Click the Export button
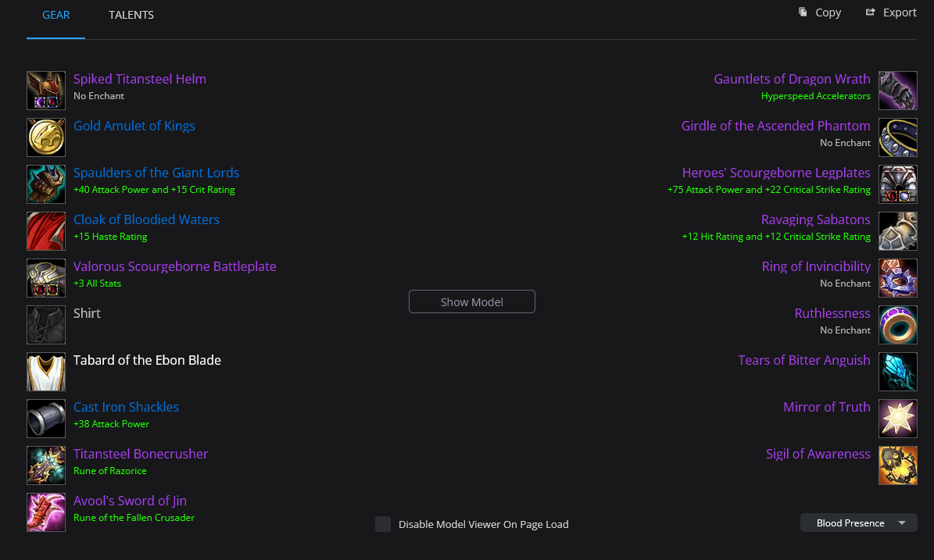 891,12
